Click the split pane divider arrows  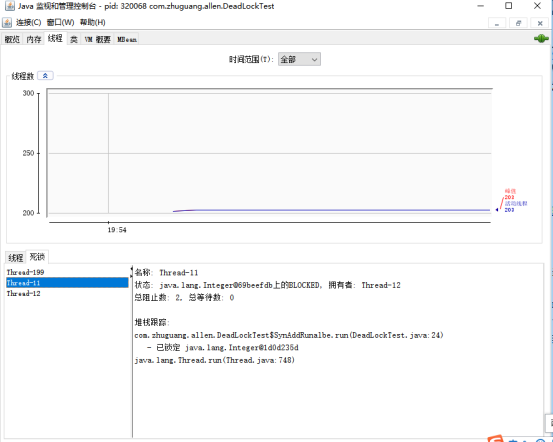(x=132, y=272)
